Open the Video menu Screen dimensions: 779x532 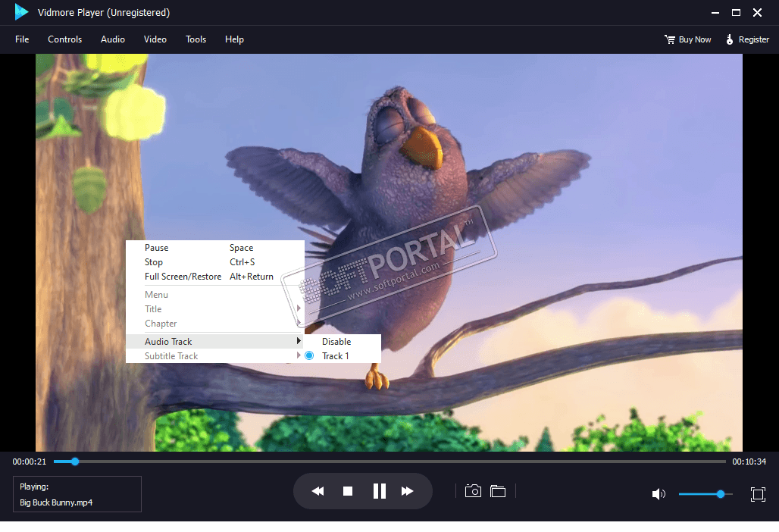click(x=155, y=39)
